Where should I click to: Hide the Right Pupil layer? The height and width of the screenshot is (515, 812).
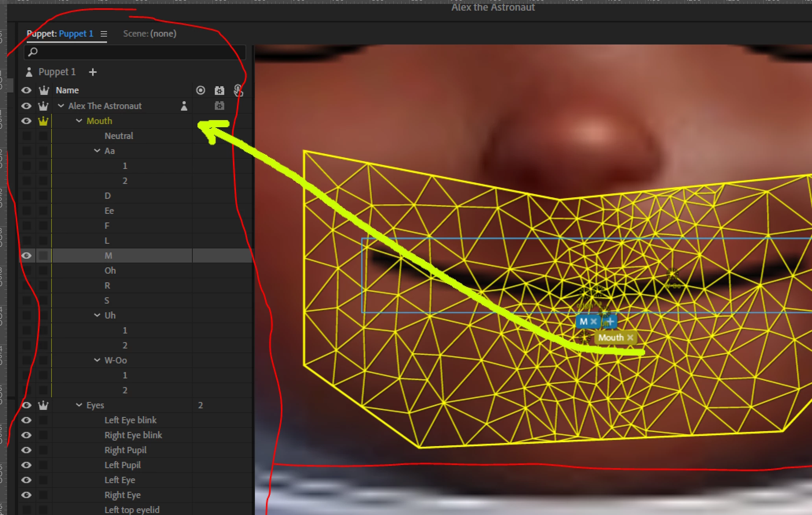coord(26,450)
